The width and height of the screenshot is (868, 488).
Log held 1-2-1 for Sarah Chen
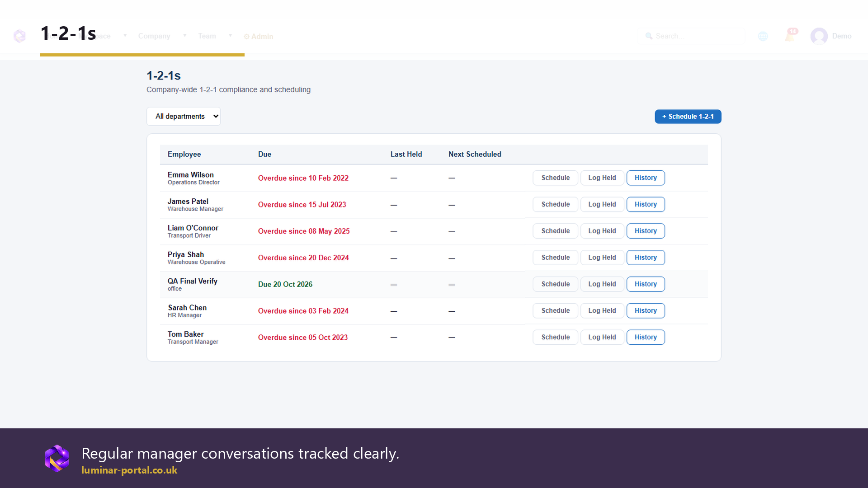(x=602, y=311)
